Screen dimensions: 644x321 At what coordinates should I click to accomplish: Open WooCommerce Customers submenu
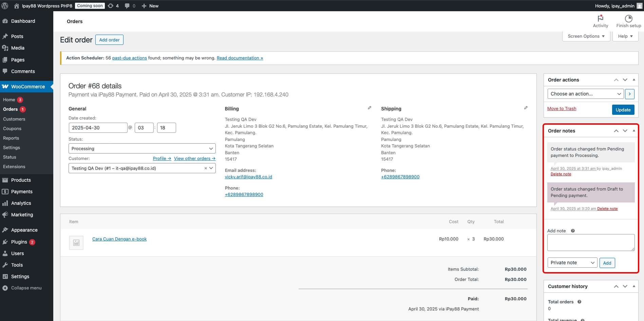pyautogui.click(x=14, y=119)
